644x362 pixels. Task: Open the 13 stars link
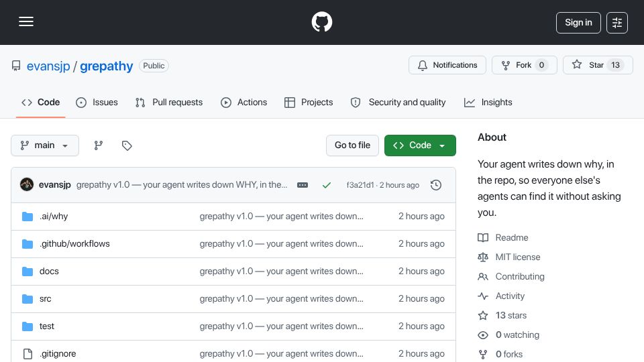(x=511, y=315)
